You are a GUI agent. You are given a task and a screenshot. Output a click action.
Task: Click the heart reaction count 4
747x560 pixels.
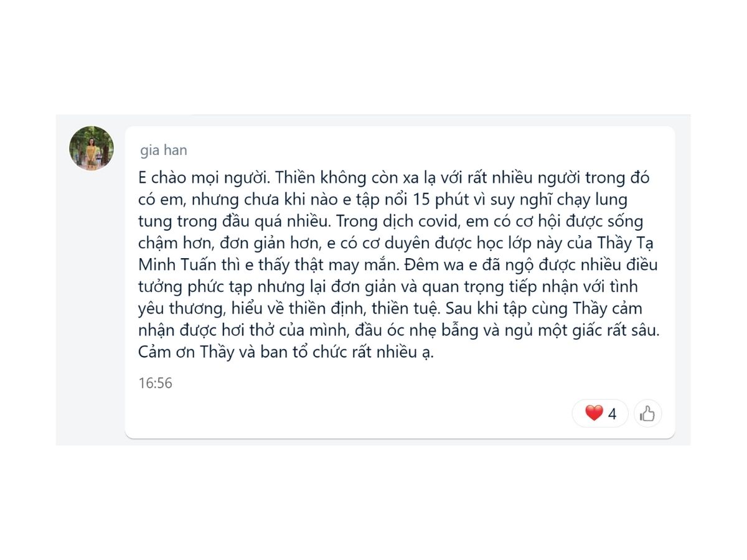point(612,414)
